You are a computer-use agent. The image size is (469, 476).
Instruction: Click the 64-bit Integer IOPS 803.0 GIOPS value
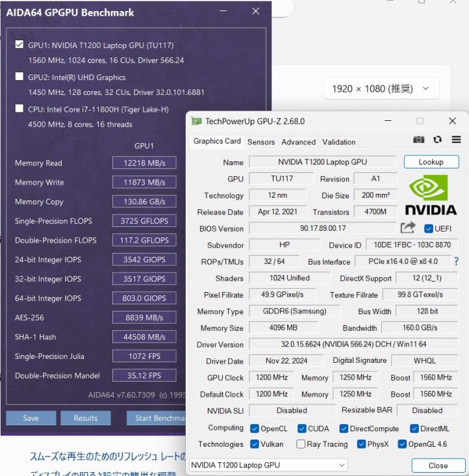144,298
